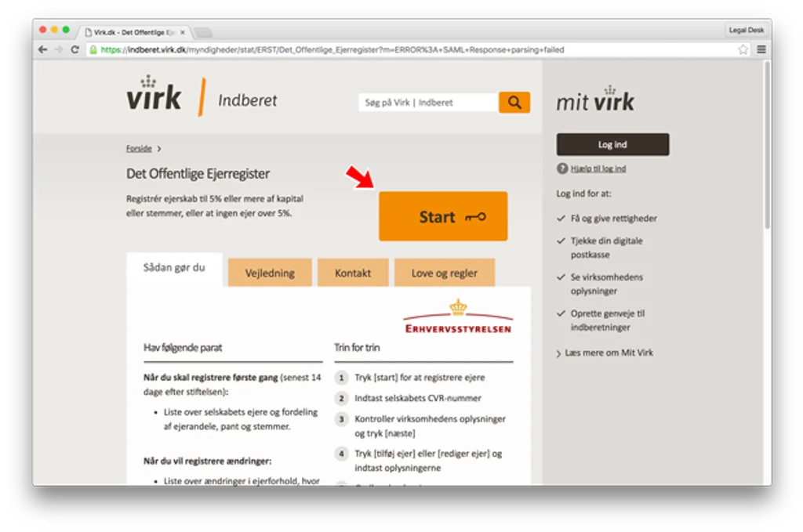Click the Erhvervsstyrelsen logo
Screen dimensions: 803x532
(x=458, y=317)
